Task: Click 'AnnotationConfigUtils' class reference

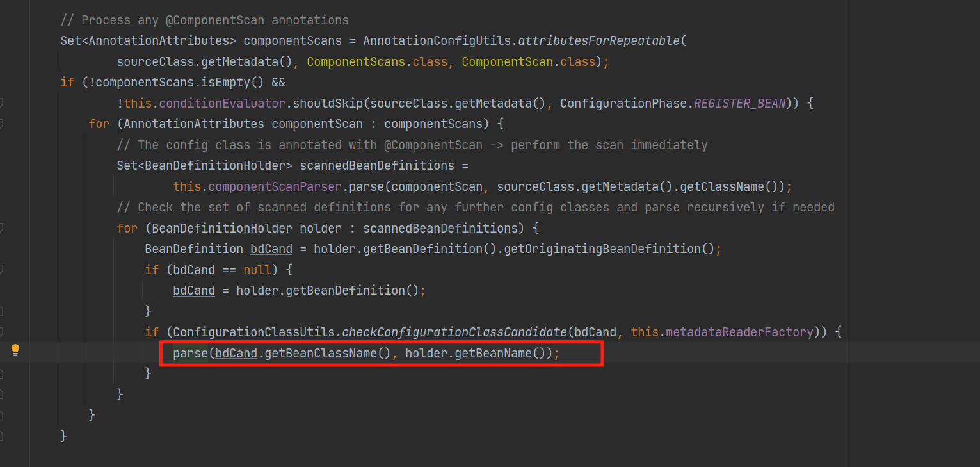Action: (437, 41)
